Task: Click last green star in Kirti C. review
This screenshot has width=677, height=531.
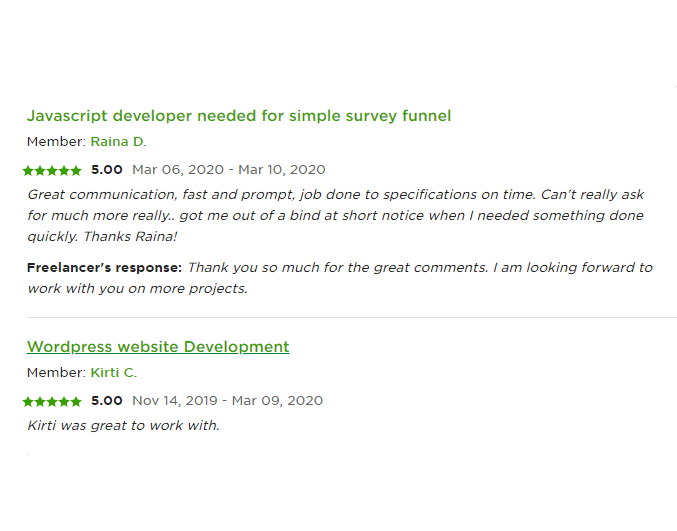Action: (76, 402)
